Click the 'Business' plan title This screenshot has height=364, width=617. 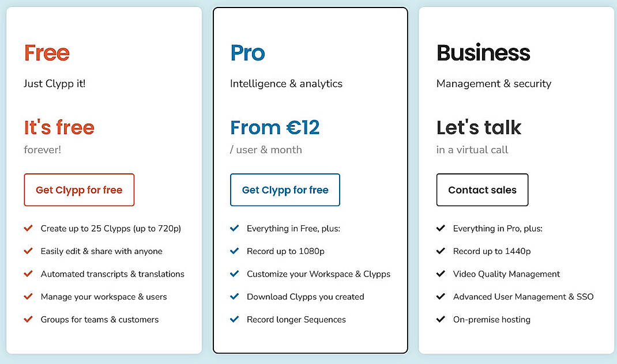click(x=483, y=52)
